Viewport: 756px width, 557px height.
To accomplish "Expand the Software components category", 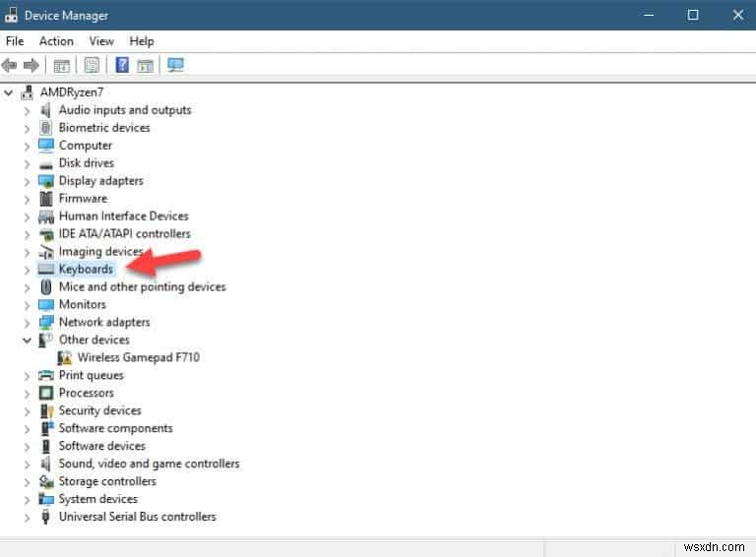I will (x=27, y=429).
